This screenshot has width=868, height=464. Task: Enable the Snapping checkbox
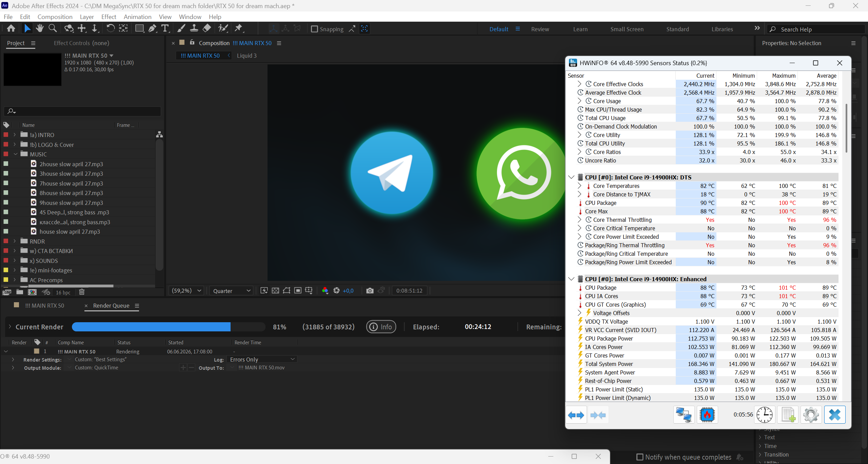[x=314, y=29]
